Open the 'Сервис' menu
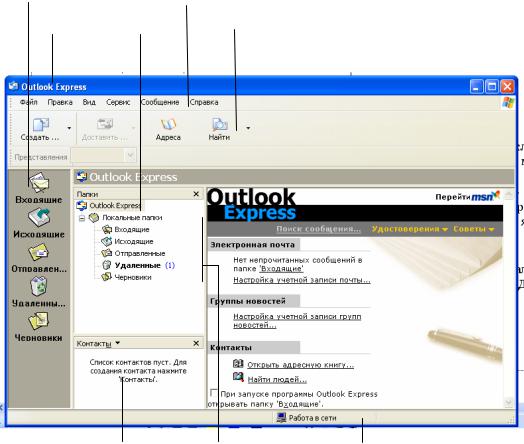 click(118, 102)
